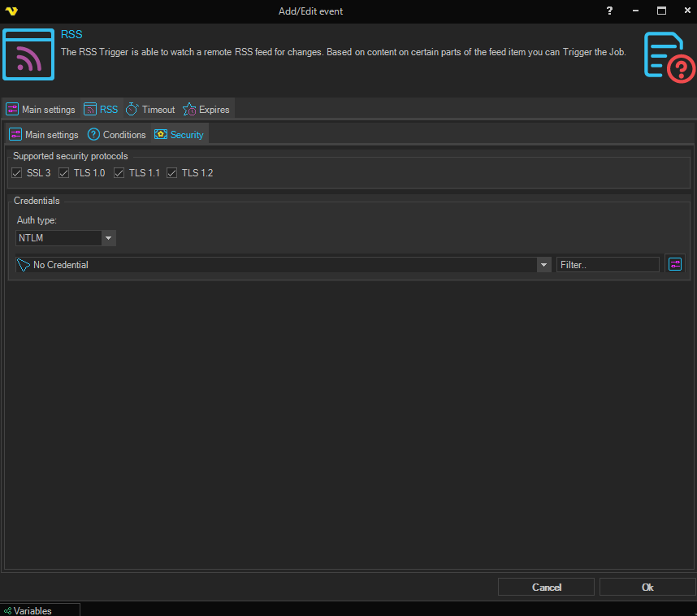The width and height of the screenshot is (697, 616).
Task: Click the Variables panel icon
Action: tap(8, 610)
